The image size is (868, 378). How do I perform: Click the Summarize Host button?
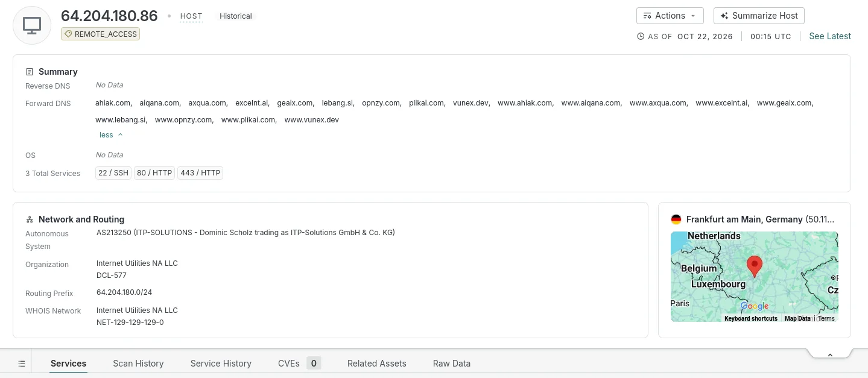(x=759, y=16)
